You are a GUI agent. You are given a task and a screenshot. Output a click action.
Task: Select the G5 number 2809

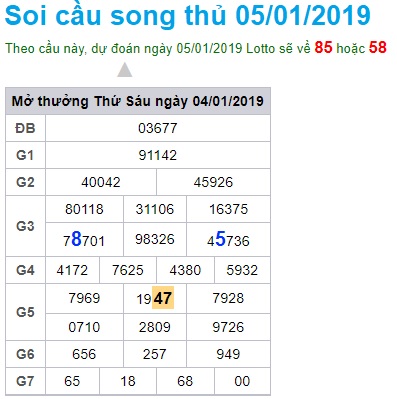click(155, 327)
